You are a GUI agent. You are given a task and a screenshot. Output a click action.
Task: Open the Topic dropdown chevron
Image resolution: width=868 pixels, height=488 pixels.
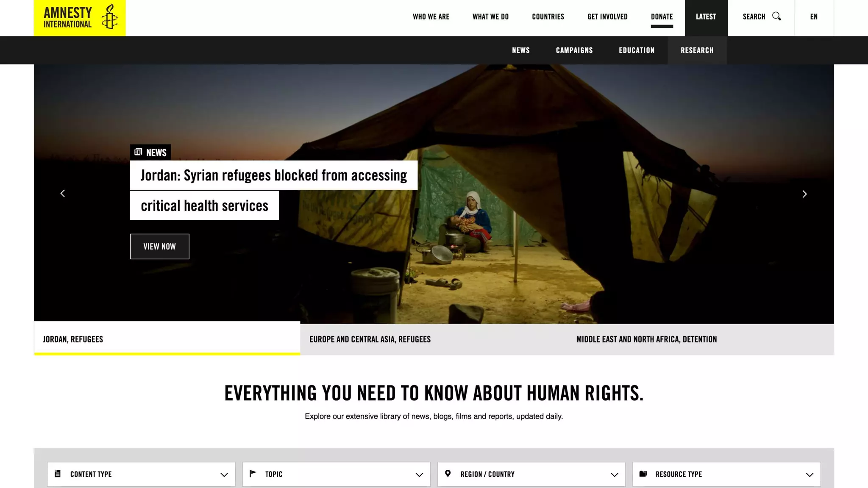tap(419, 475)
